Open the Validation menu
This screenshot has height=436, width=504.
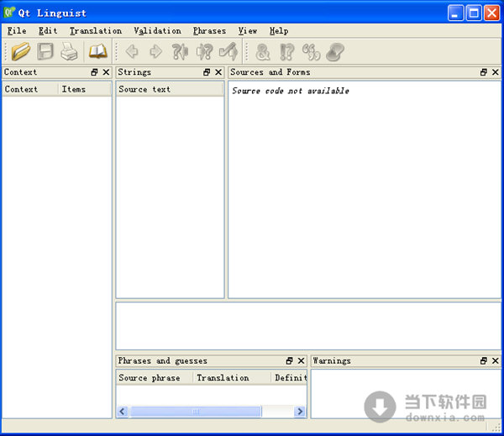158,31
